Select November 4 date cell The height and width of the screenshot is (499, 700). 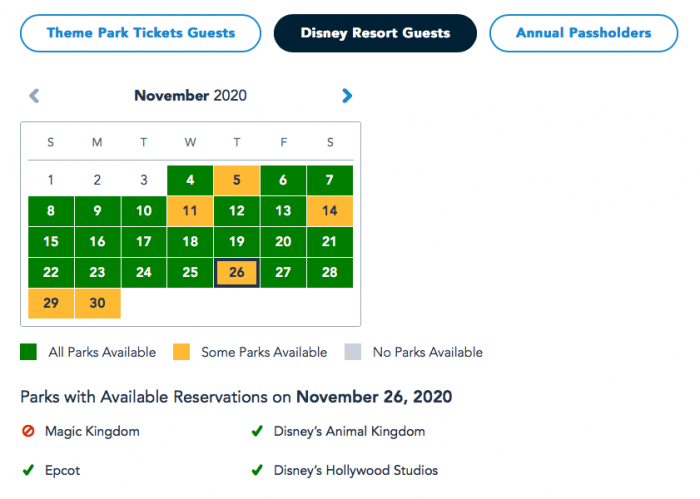190,181
